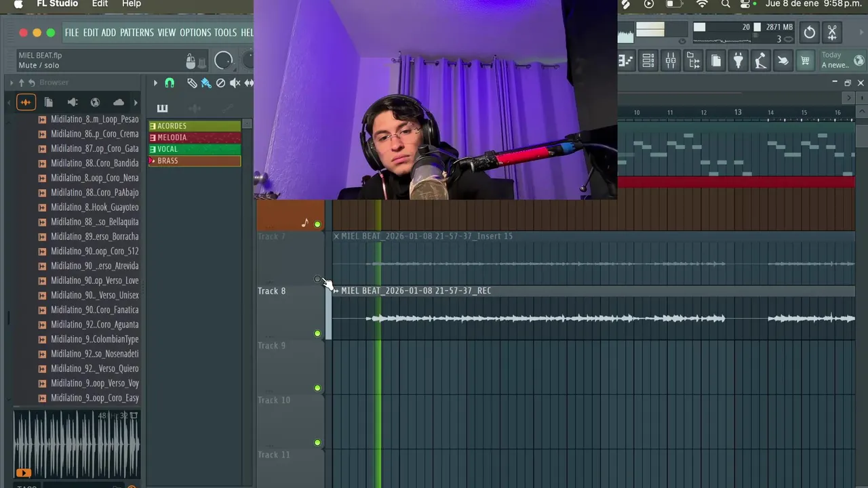Show piano patterns in the picker panel
This screenshot has width=868, height=488.
(162, 108)
